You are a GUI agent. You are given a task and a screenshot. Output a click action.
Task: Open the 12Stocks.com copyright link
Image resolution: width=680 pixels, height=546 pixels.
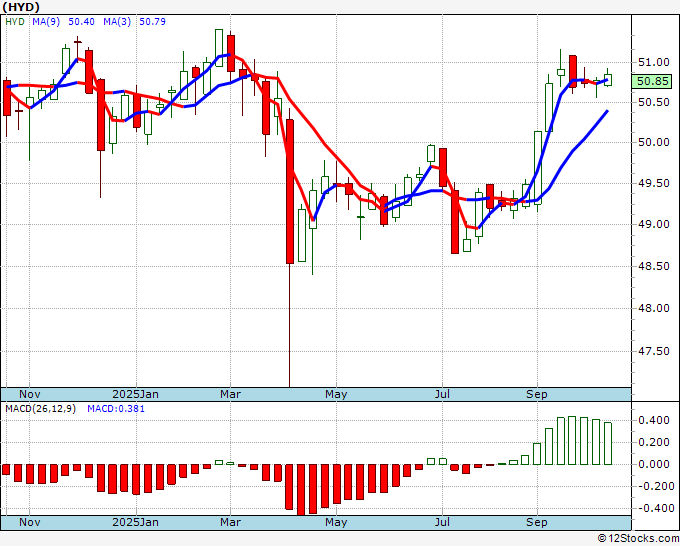tap(638, 539)
